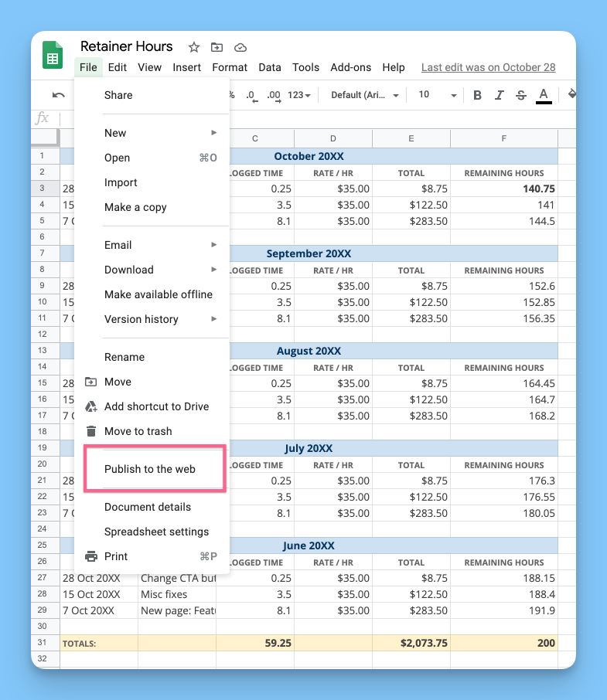Viewport: 607px width, 700px height.
Task: Select Move to trash
Action: (152, 431)
